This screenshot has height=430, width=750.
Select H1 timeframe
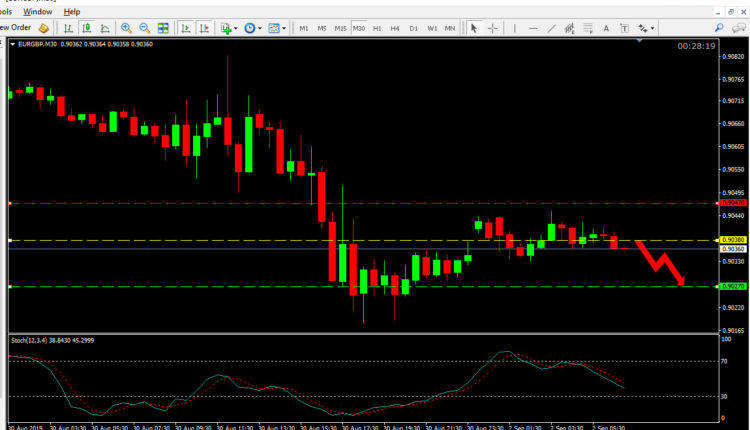pos(377,29)
